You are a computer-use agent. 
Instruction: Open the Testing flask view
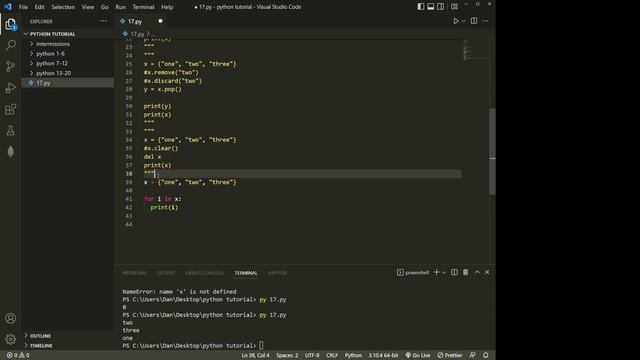(11, 131)
